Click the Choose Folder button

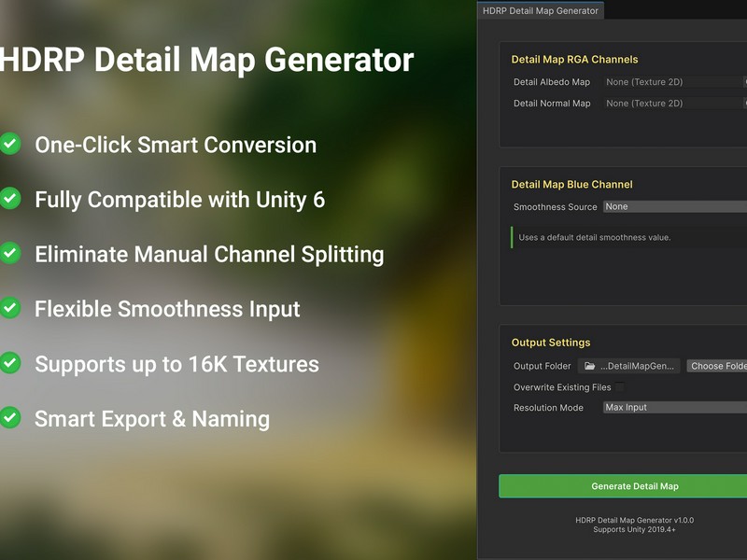716,366
